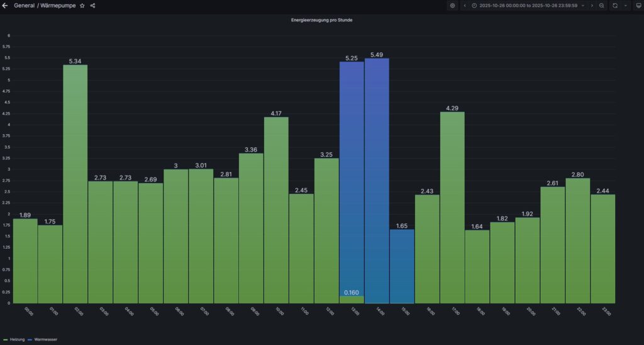The width and height of the screenshot is (644, 345).
Task: Click the green 5.34 Heizung bar
Action: pos(75,183)
